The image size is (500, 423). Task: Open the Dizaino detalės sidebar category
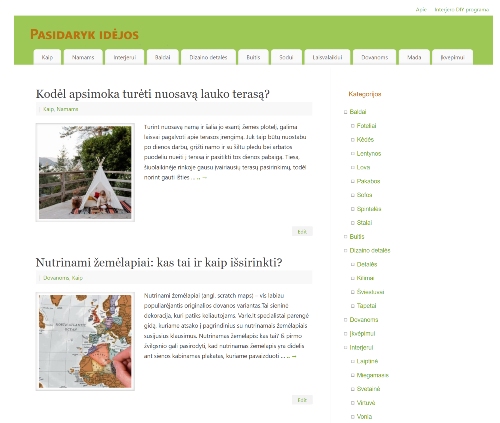coord(370,250)
